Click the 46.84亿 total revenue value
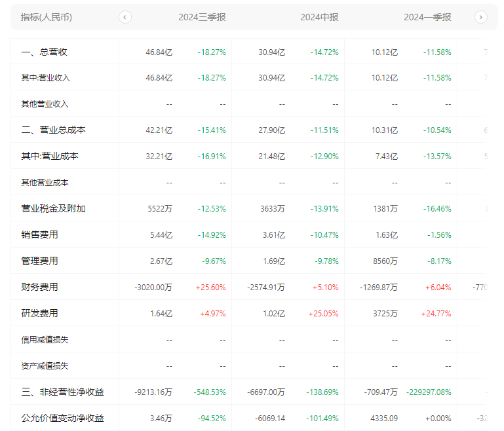504x431 pixels. point(159,52)
